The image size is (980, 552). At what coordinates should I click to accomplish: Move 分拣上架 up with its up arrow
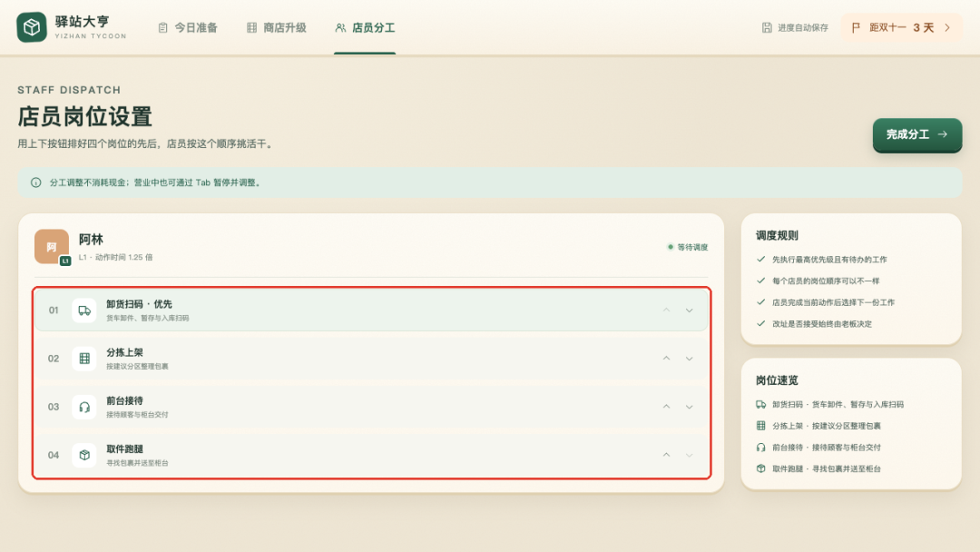666,359
